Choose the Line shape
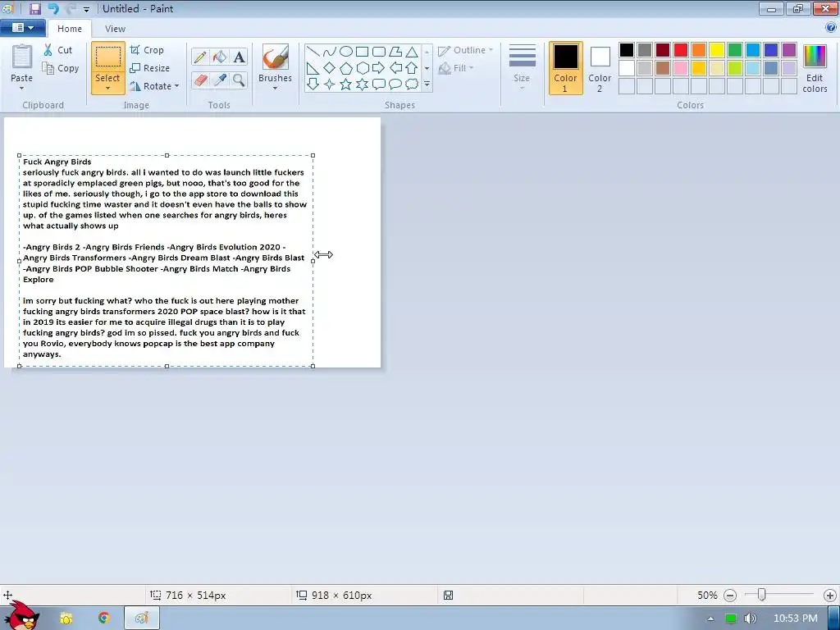The height and width of the screenshot is (630, 840). (x=313, y=52)
